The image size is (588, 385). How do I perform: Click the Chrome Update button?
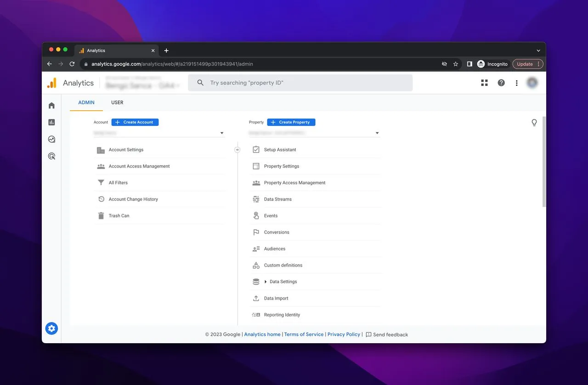[528, 64]
